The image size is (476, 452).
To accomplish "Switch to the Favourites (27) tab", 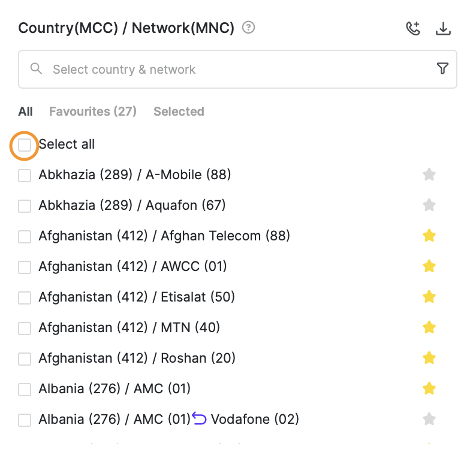I will (93, 112).
